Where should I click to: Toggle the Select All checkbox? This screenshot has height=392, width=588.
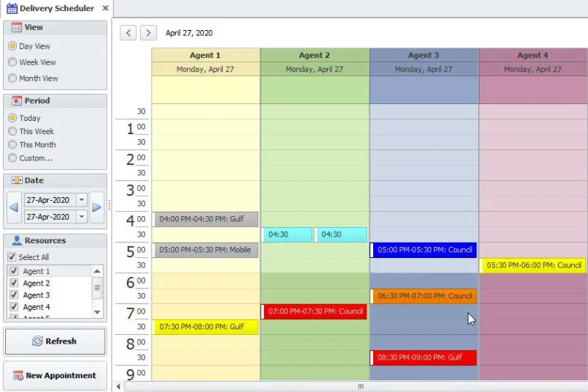click(12, 257)
